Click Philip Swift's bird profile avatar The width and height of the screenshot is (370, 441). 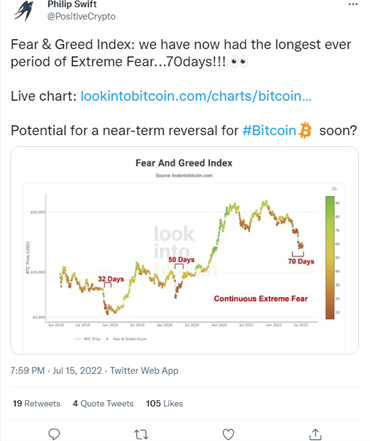(x=24, y=11)
